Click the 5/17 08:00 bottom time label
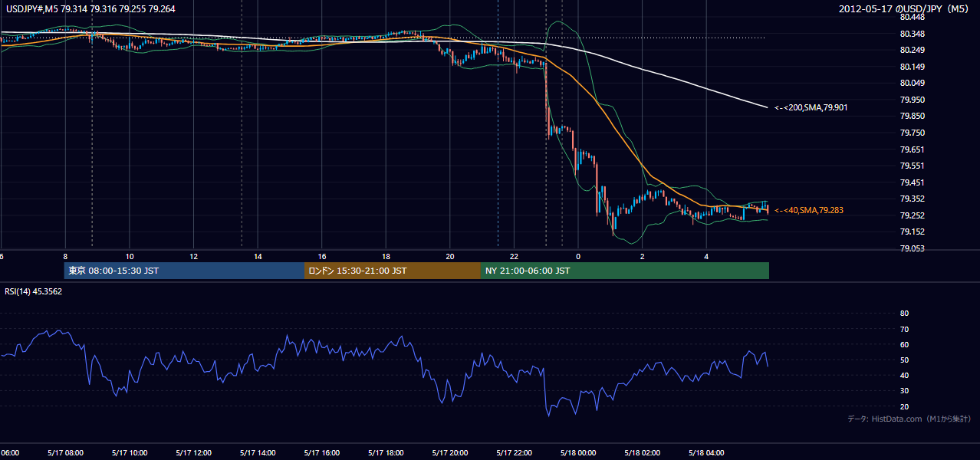 coord(64,453)
